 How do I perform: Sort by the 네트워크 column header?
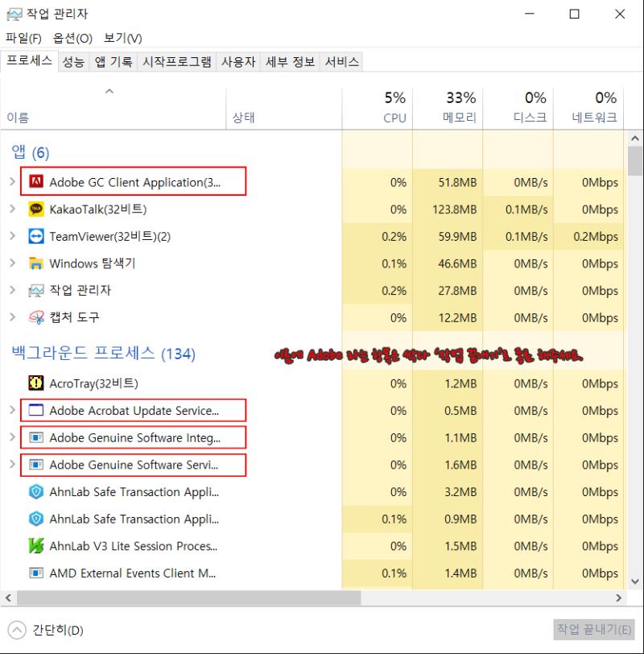pyautogui.click(x=589, y=108)
